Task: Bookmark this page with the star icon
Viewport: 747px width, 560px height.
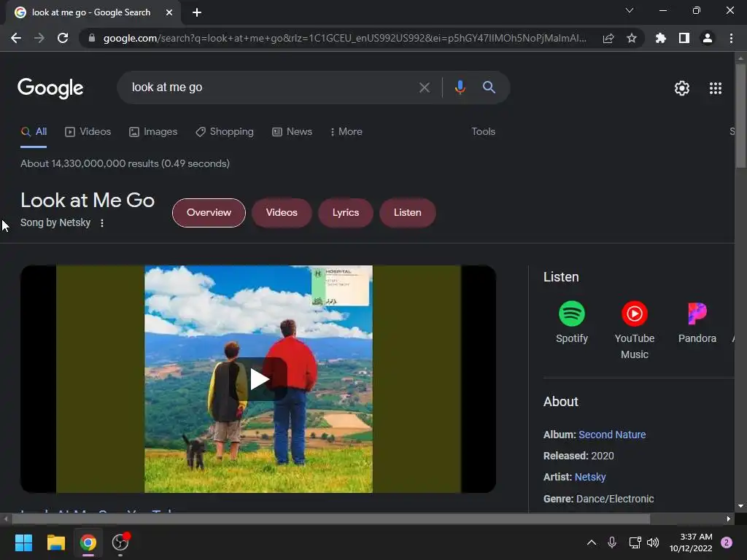Action: 632,38
